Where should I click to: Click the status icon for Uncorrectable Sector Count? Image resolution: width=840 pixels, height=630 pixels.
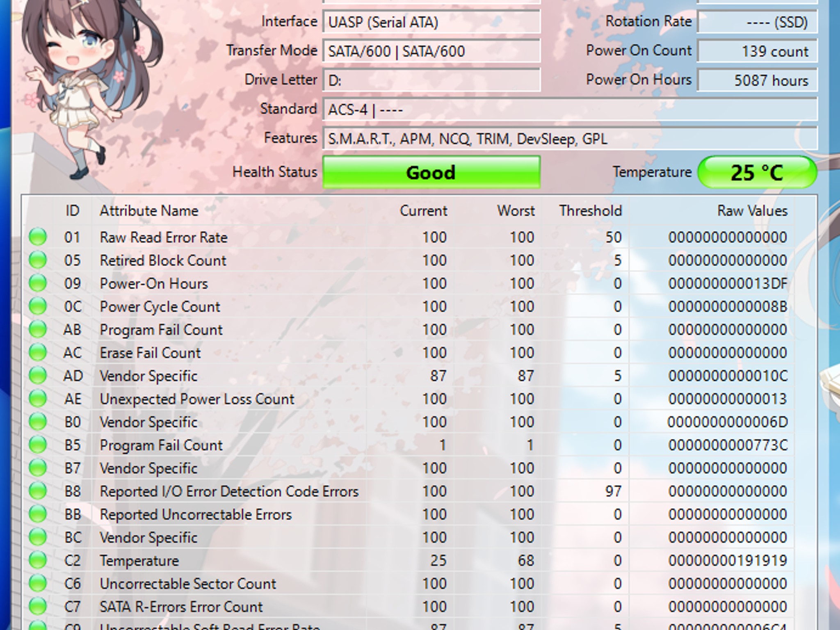(38, 584)
